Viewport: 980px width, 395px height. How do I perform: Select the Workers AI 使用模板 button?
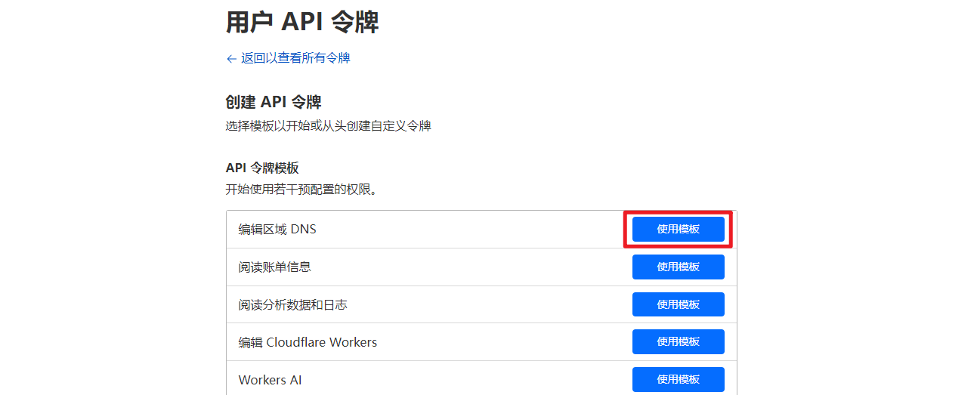[678, 379]
